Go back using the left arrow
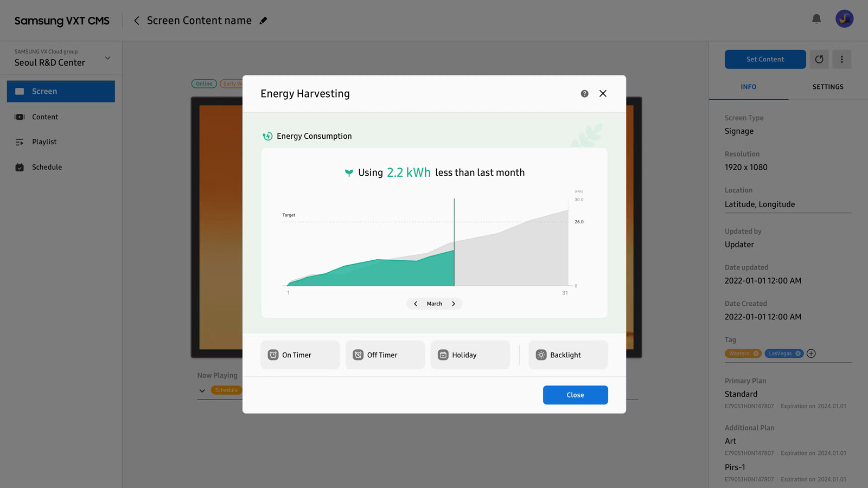 [137, 21]
